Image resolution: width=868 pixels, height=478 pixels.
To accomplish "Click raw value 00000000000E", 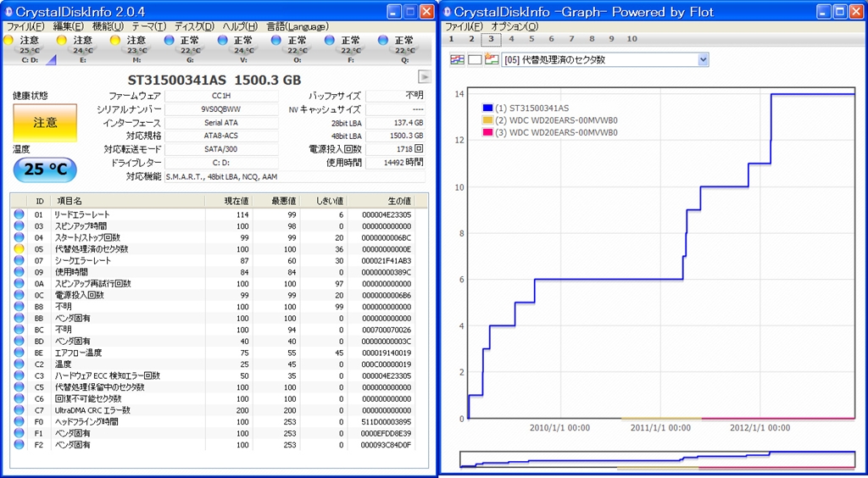I will 386,249.
